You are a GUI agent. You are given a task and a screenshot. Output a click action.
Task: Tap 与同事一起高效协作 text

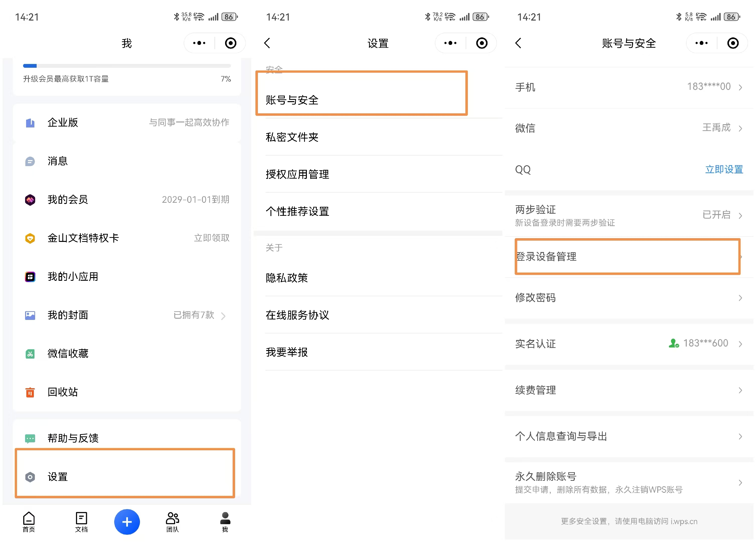[x=189, y=122]
